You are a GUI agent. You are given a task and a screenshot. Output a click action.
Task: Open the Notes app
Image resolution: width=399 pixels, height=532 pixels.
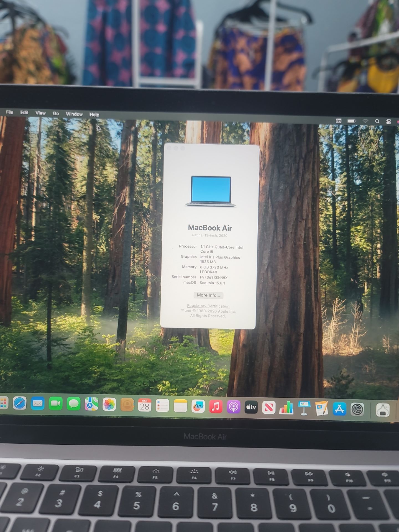180,406
